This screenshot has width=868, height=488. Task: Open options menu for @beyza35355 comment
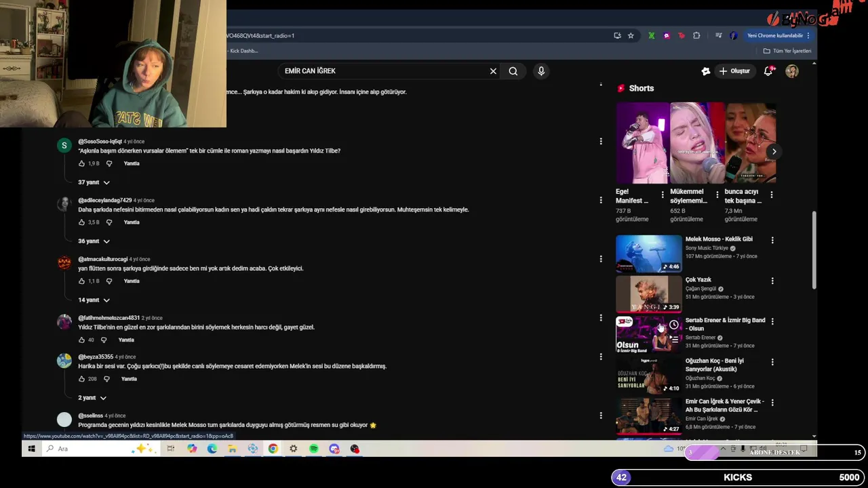pyautogui.click(x=600, y=357)
